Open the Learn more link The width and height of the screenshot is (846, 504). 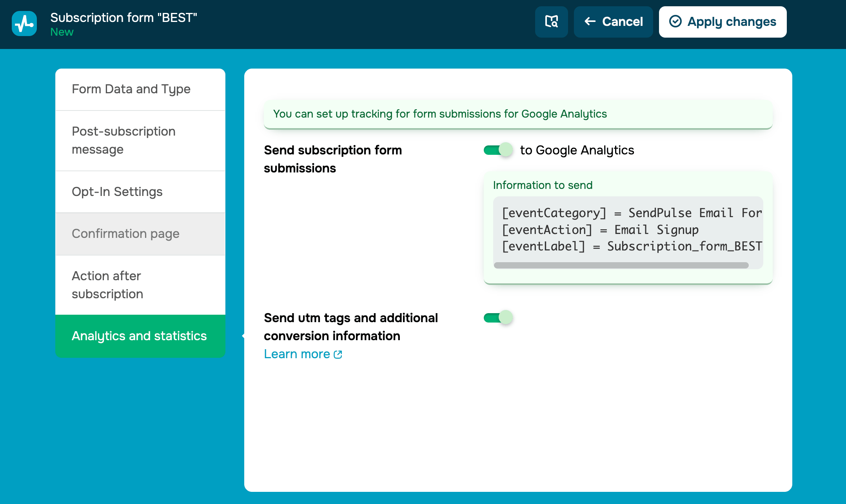click(x=297, y=354)
